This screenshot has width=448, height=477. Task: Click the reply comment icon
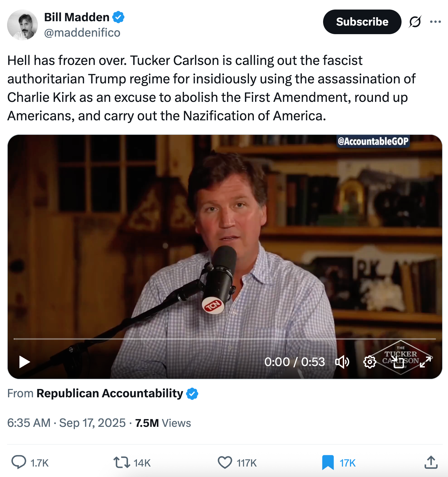pos(19,462)
